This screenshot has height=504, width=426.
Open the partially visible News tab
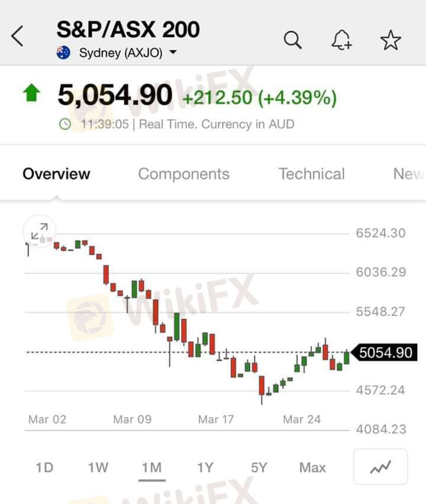click(x=409, y=174)
